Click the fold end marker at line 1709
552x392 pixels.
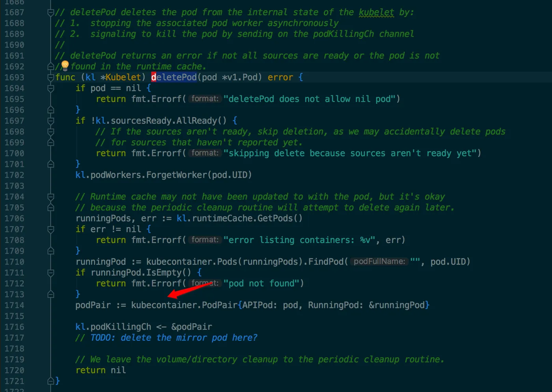click(50, 251)
